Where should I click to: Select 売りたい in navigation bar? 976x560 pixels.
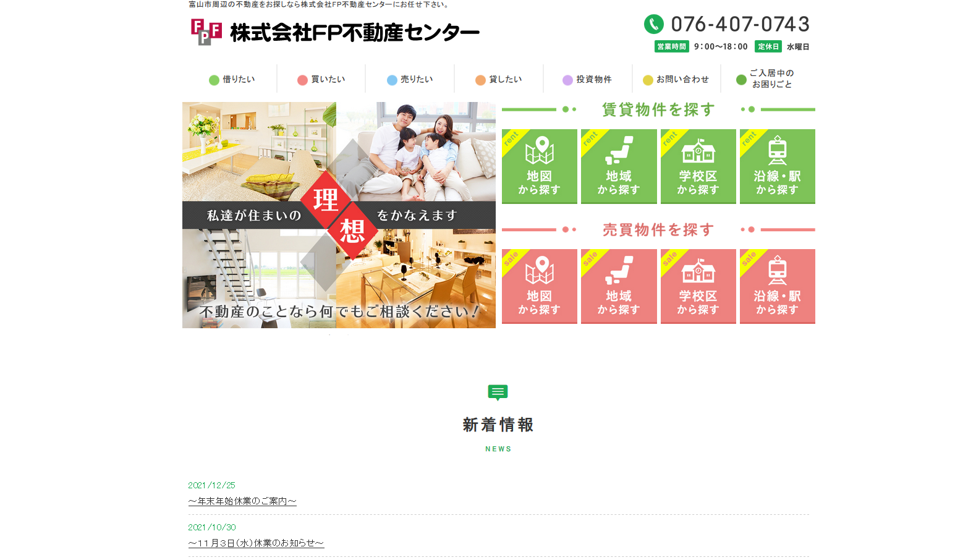coord(410,79)
